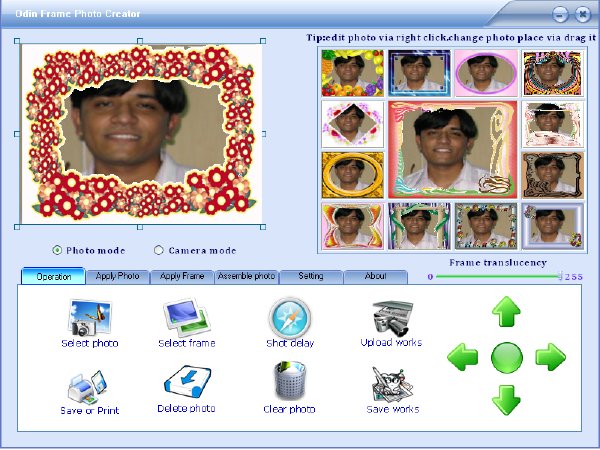The width and height of the screenshot is (600, 450).
Task: Minimize the Odin Frame Photo Creator window
Action: (560, 15)
